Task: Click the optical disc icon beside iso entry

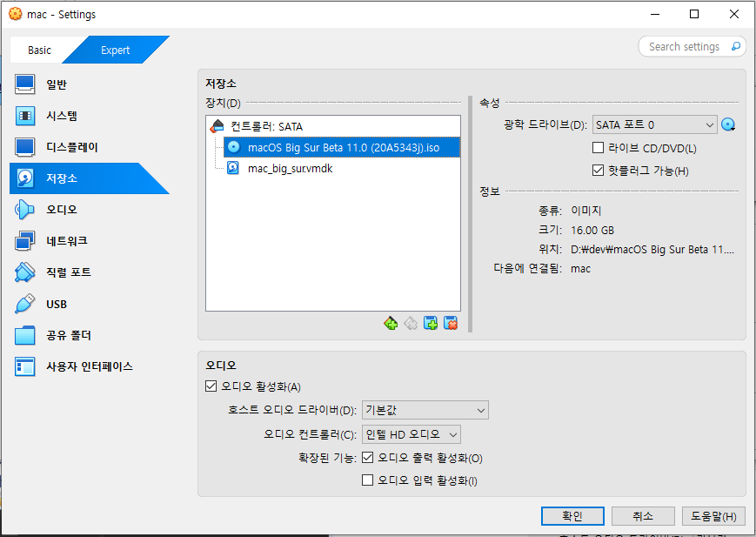Action: pos(234,147)
